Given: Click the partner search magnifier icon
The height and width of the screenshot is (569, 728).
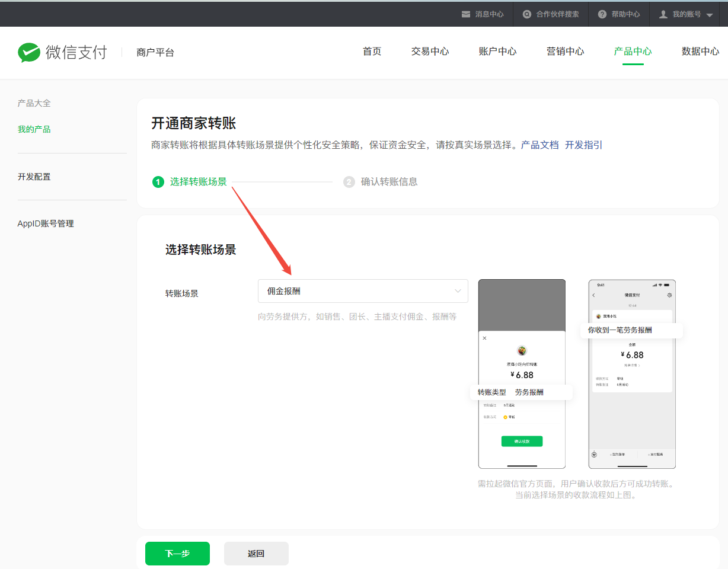Looking at the screenshot, I should click(x=527, y=14).
